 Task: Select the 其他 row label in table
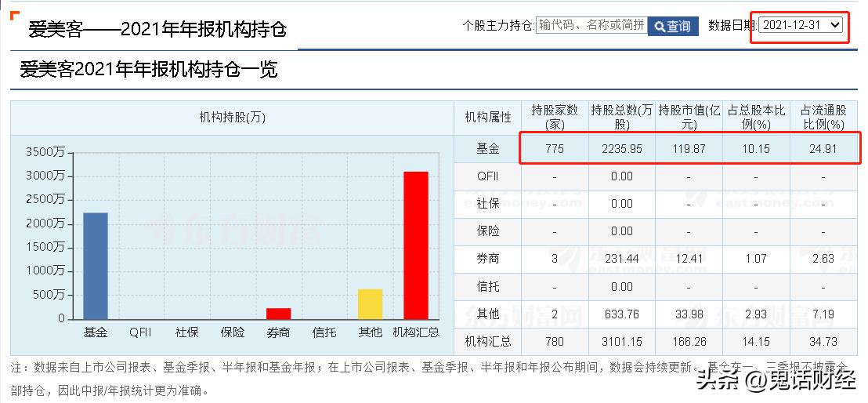[x=488, y=314]
